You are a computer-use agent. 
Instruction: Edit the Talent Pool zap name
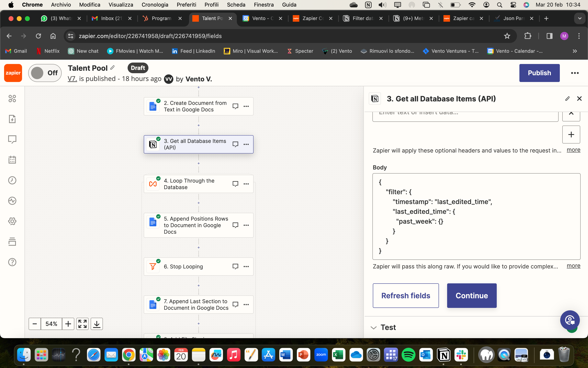[112, 68]
